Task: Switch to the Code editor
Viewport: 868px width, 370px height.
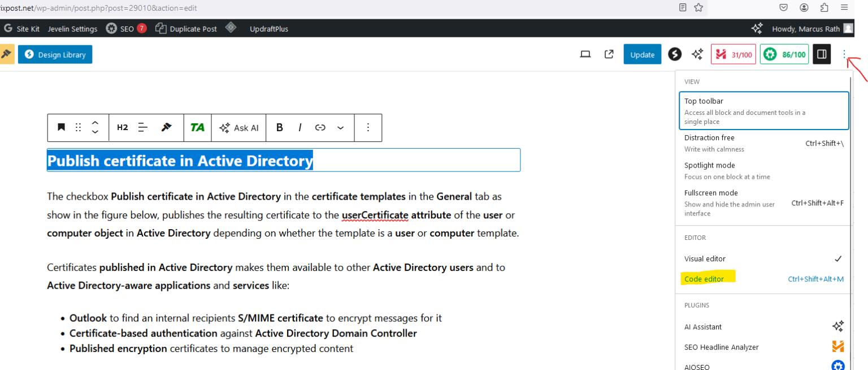Action: pos(705,278)
